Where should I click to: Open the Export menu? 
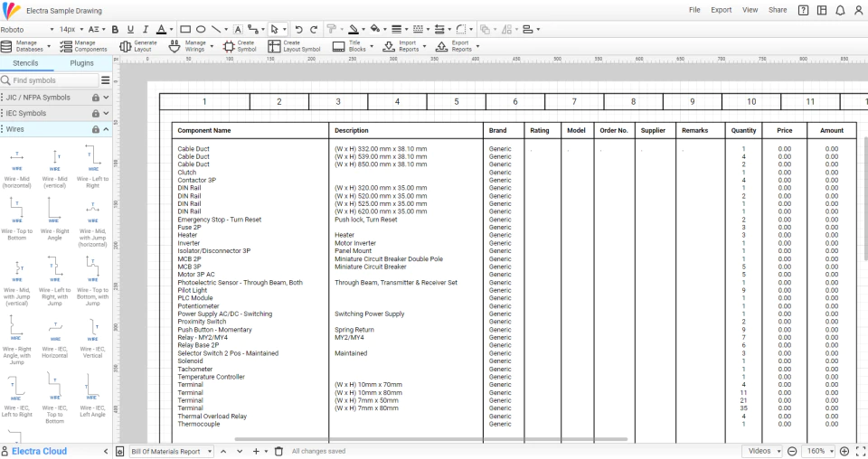(721, 10)
